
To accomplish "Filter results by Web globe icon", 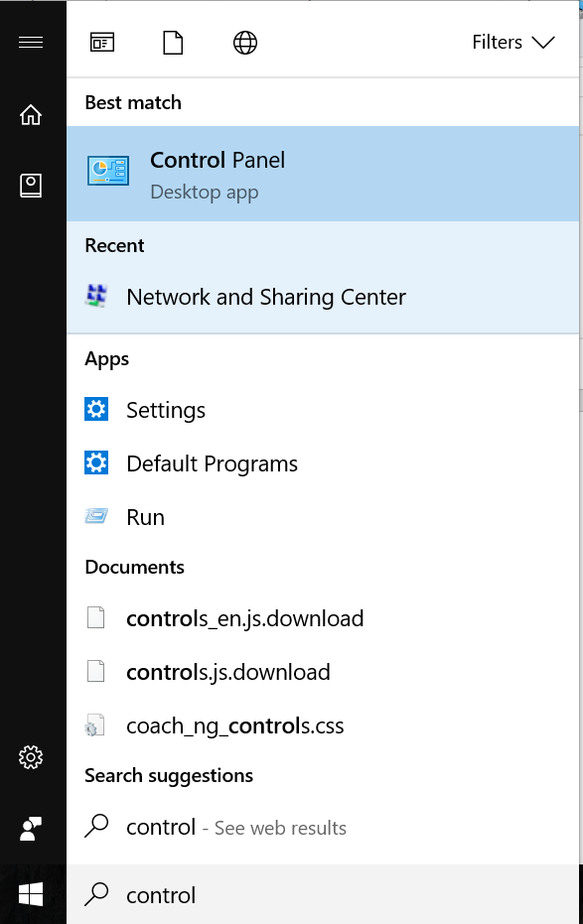I will pyautogui.click(x=245, y=43).
